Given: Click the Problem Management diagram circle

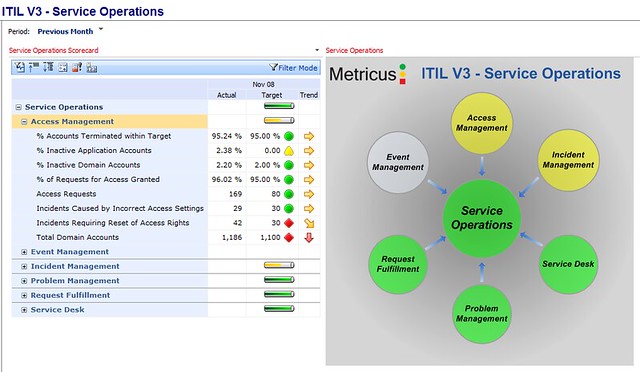Looking at the screenshot, I should pos(482,313).
